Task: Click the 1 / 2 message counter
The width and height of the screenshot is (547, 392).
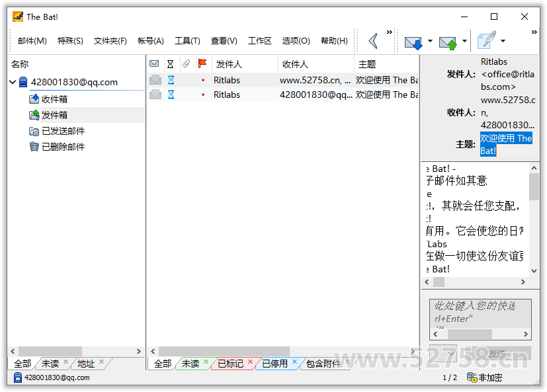Action: pyautogui.click(x=450, y=377)
